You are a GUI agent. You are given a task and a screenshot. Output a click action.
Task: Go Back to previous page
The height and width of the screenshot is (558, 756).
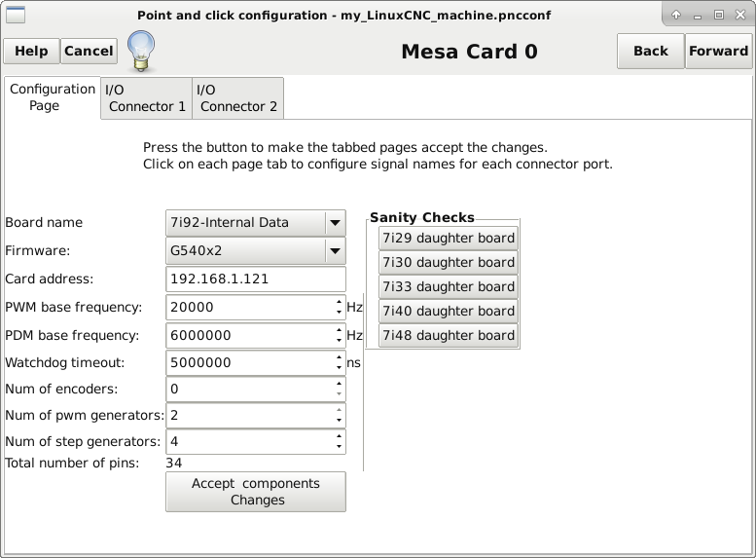650,52
